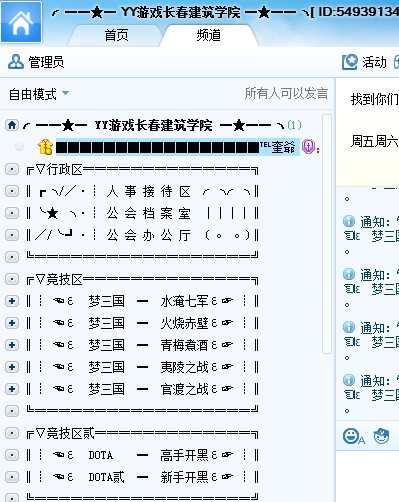This screenshot has height=502, width=399.
Task: Click the small home icon of root channel
Action: [x=12, y=125]
